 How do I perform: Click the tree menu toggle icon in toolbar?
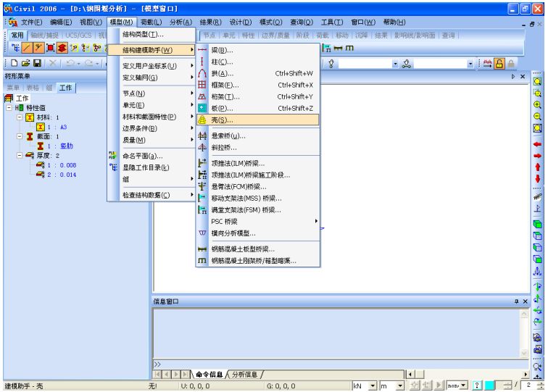[15, 48]
